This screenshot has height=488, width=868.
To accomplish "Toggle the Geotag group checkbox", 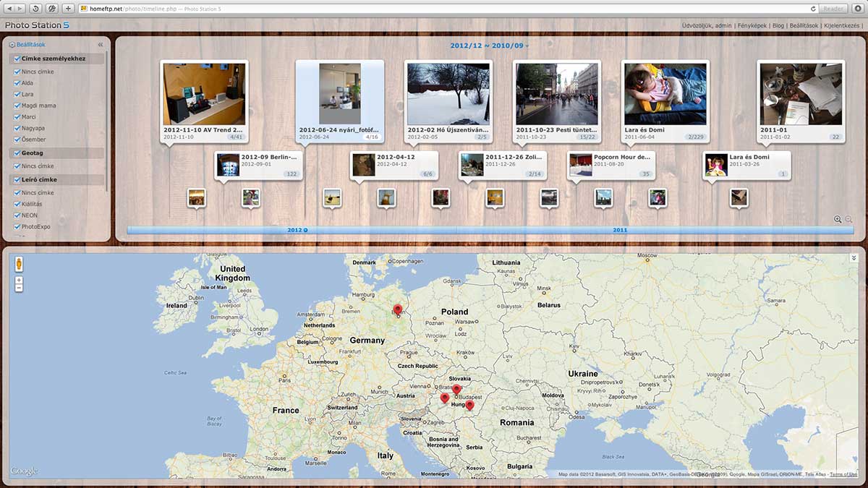I will (x=17, y=153).
